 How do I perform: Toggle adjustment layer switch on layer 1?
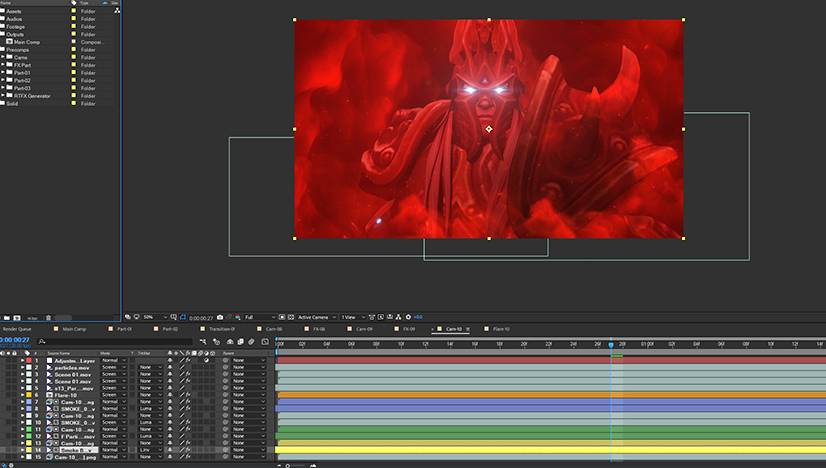206,360
